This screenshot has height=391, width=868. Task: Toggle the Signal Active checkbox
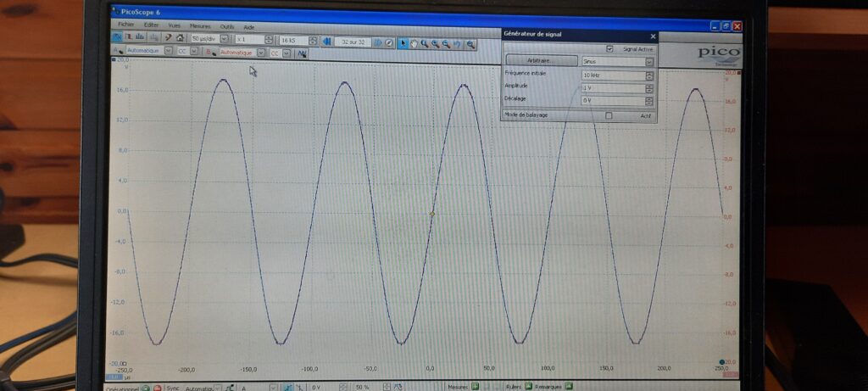click(x=610, y=48)
